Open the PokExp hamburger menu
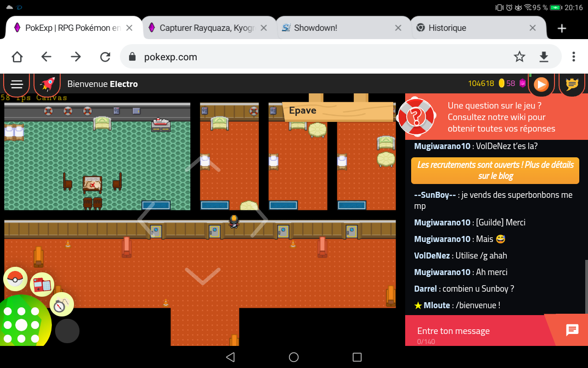This screenshot has width=588, height=368. pyautogui.click(x=17, y=84)
